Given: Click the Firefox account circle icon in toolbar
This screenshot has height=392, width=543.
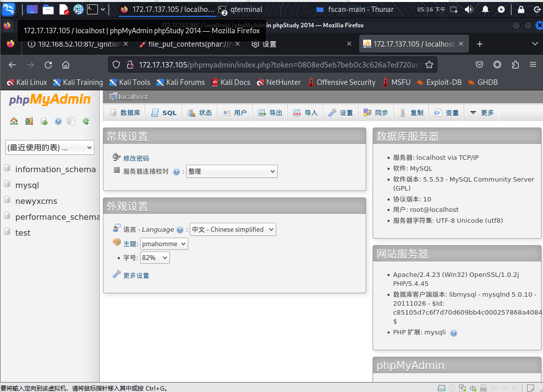Looking at the screenshot, I should coord(497,65).
